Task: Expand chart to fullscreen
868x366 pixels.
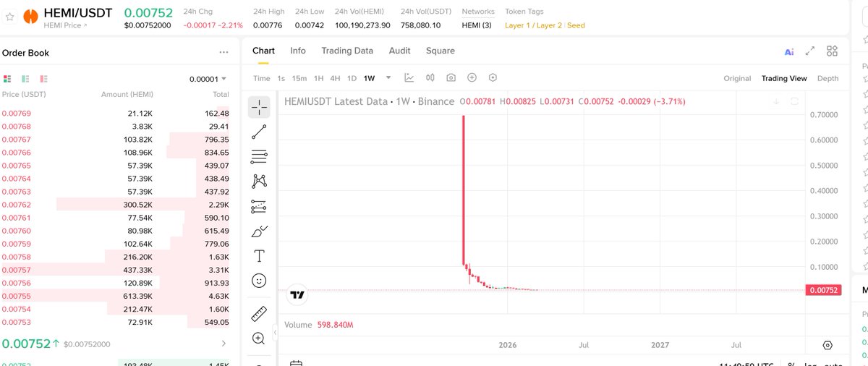Action: [810, 51]
